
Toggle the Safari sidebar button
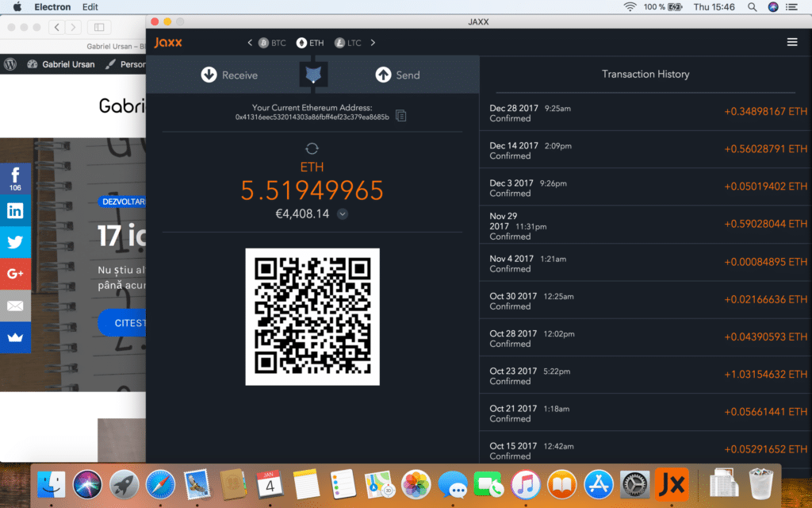[99, 27]
